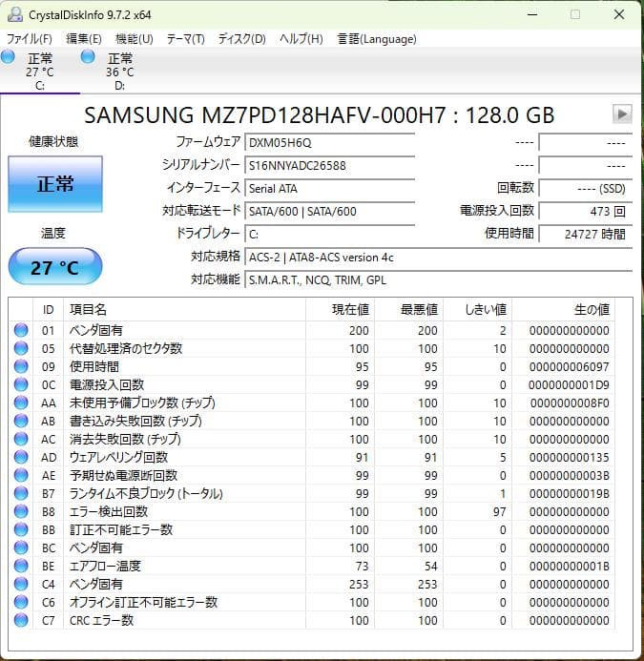Go to next disk with arrow button
Viewport: 644px width, 661px height.
tap(622, 114)
